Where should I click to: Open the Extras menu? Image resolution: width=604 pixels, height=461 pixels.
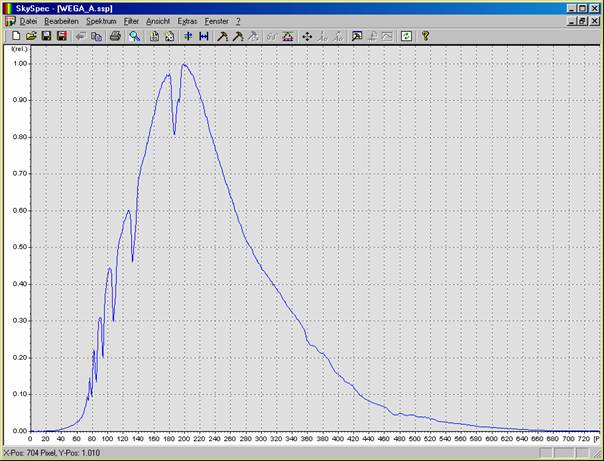click(x=187, y=21)
